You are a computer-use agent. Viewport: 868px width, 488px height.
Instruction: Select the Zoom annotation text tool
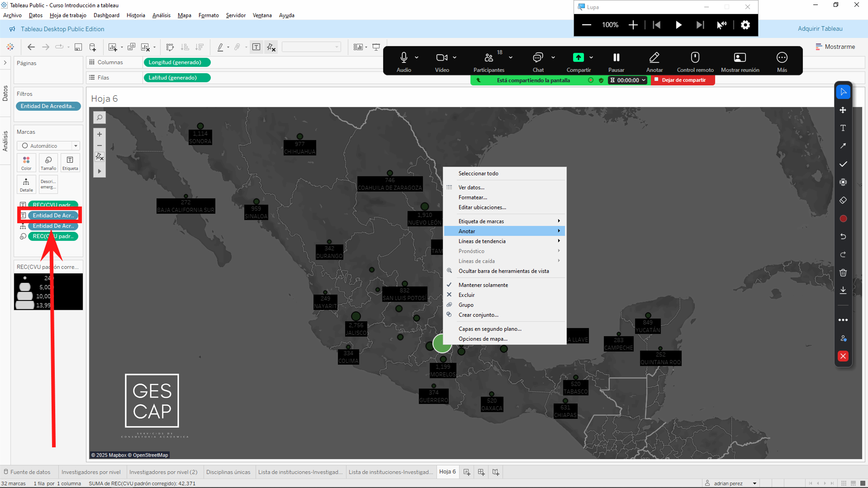point(843,128)
